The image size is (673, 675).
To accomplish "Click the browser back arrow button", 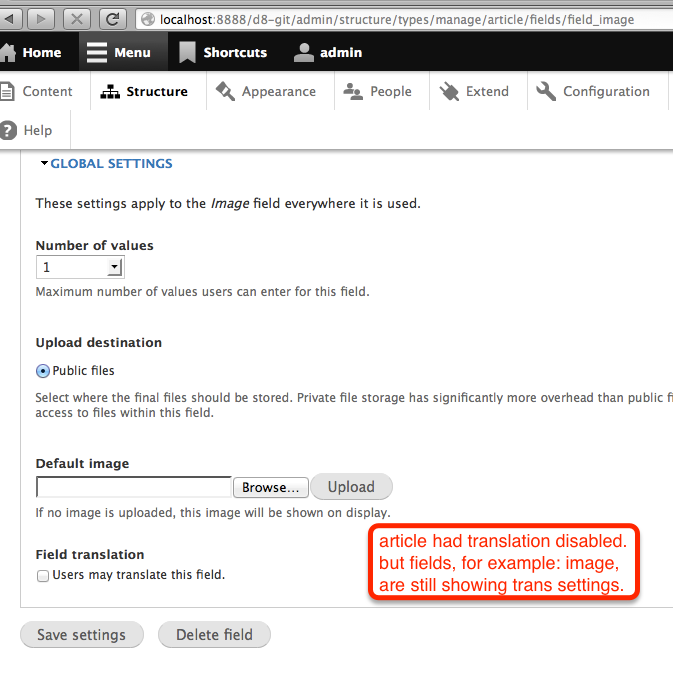I will pyautogui.click(x=9, y=19).
